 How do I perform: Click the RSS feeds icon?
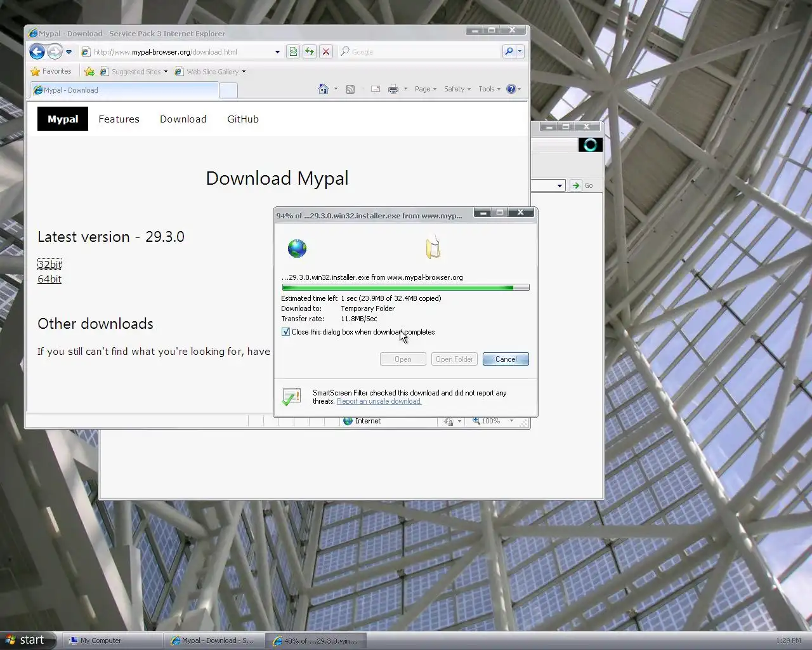(350, 90)
